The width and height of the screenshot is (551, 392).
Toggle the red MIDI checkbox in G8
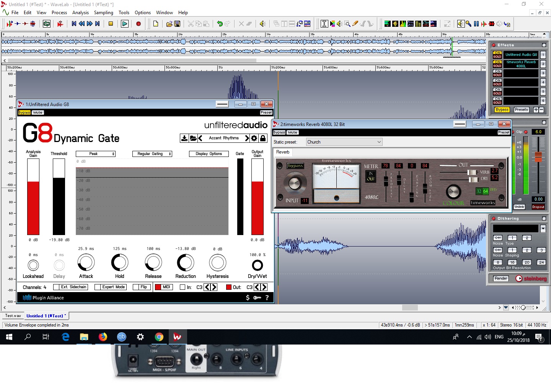click(x=158, y=287)
